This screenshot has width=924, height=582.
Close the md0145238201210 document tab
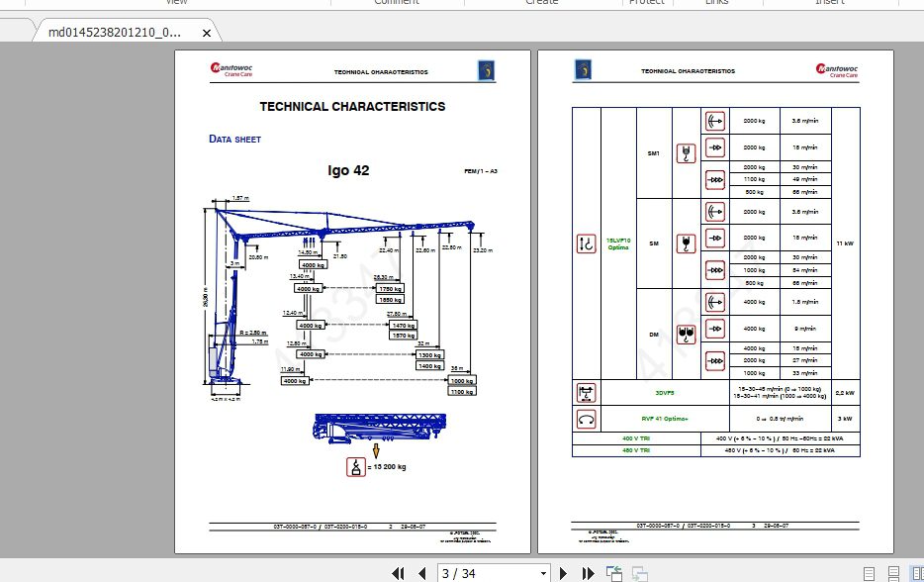coord(207,33)
